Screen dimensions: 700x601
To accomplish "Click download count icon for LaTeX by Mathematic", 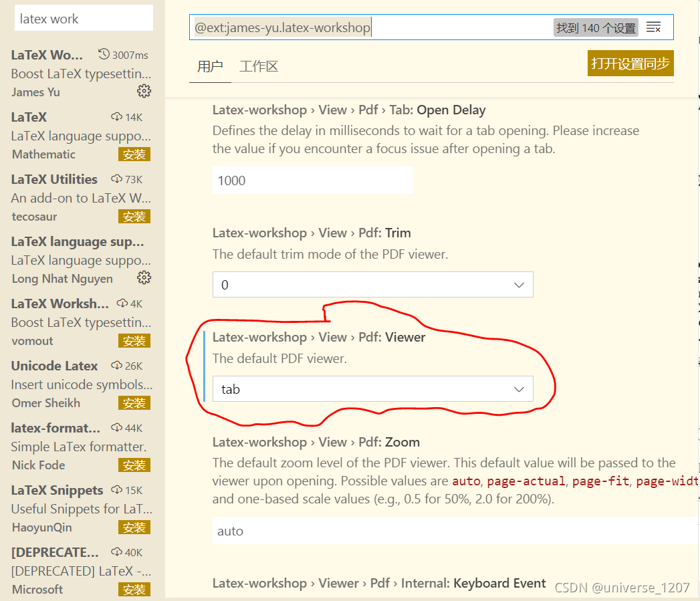I will (x=116, y=116).
